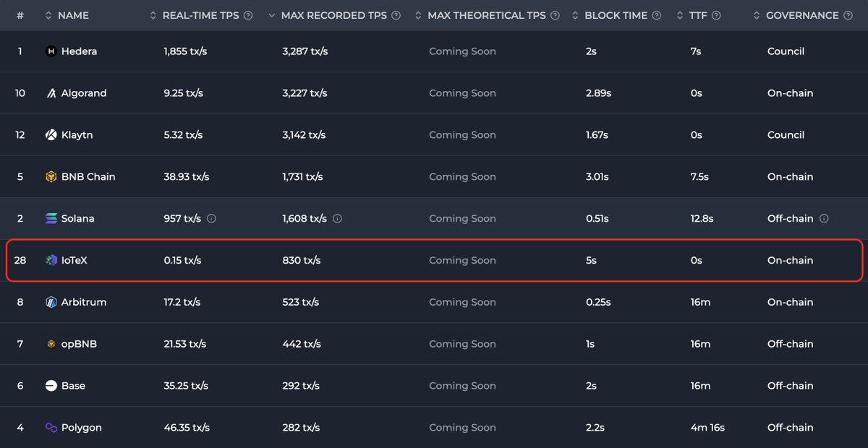The height and width of the screenshot is (448, 868).
Task: Select BNB Chain's 38.93 tx/s value
Action: coord(186,177)
